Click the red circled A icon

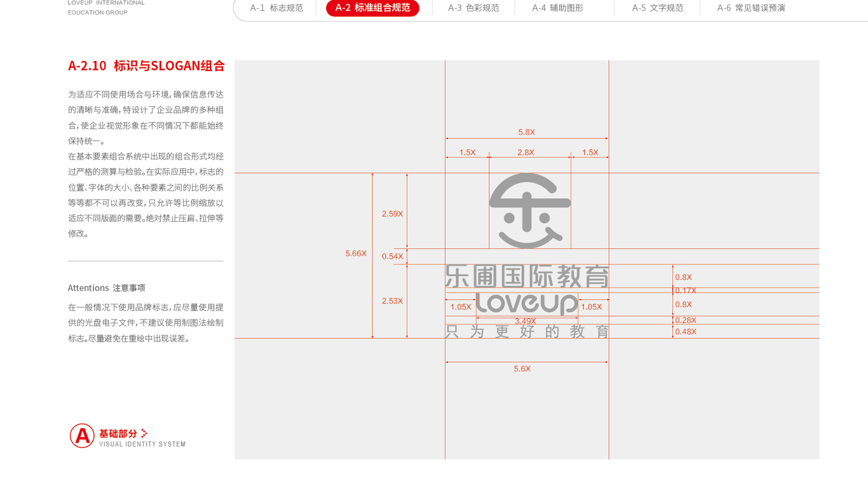pyautogui.click(x=82, y=436)
